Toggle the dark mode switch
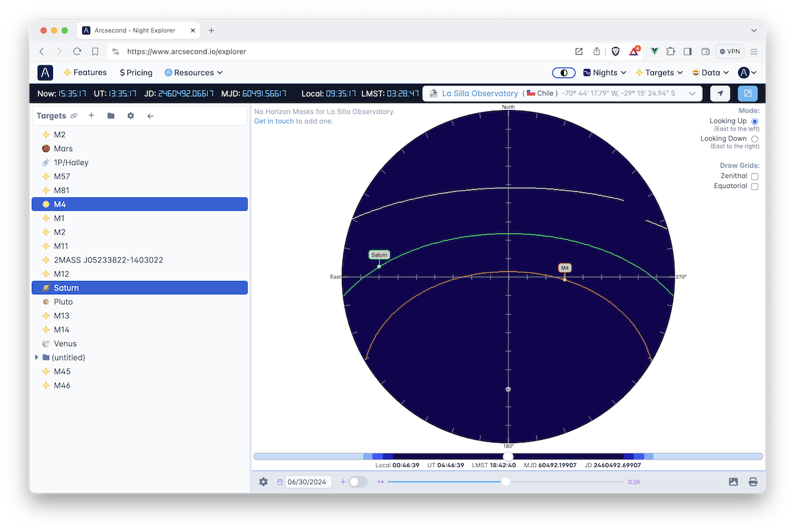 [x=564, y=73]
